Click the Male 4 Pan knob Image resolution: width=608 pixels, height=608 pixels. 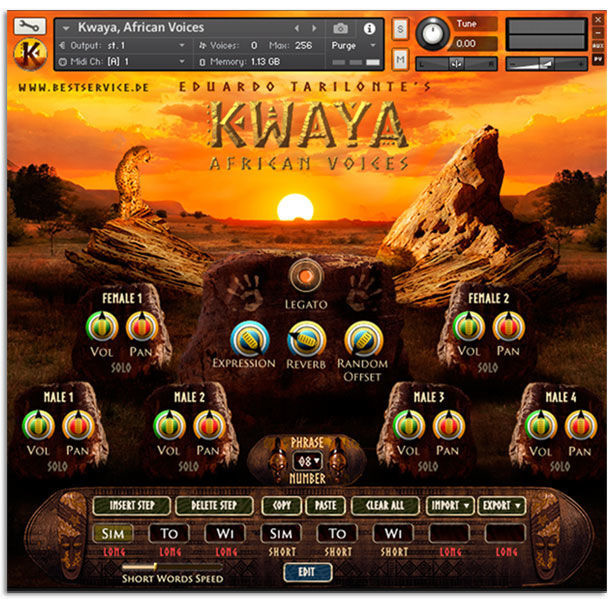click(x=581, y=426)
